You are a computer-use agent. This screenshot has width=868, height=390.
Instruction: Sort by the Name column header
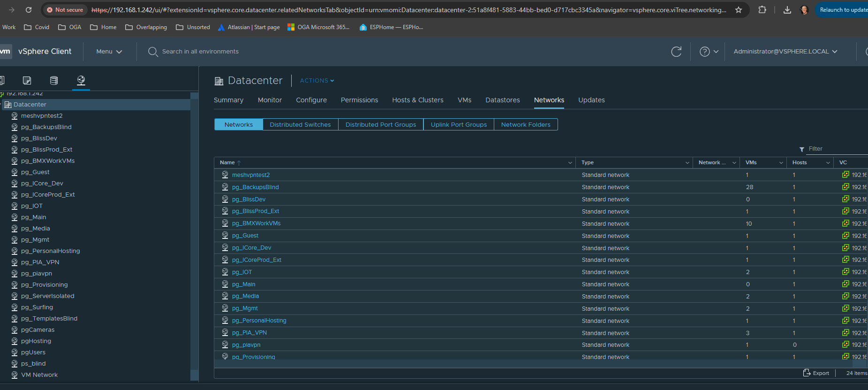pos(227,163)
